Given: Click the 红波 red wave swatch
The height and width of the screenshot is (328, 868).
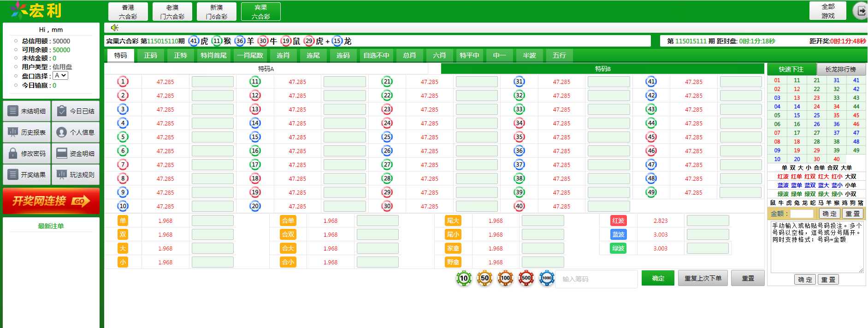Looking at the screenshot, I should click(x=618, y=221).
